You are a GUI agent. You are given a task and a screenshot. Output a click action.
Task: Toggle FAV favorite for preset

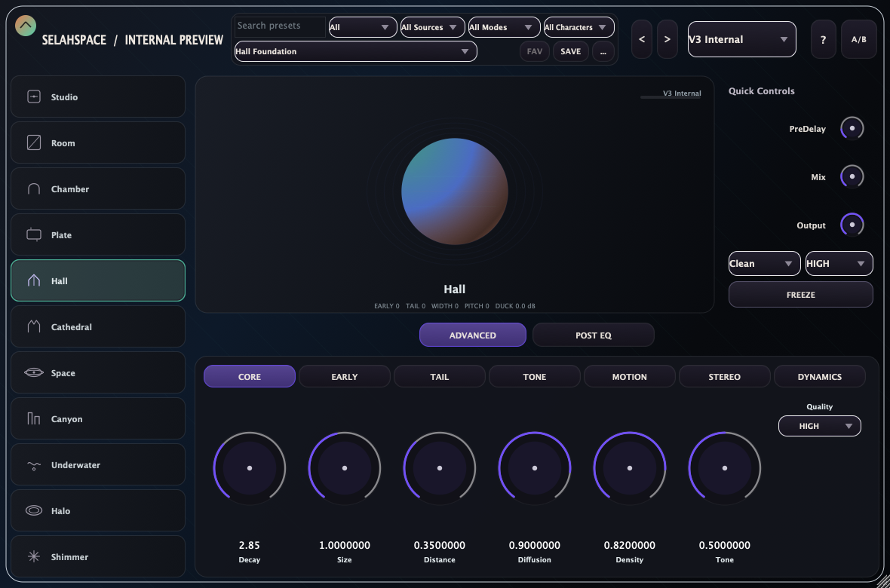click(535, 51)
